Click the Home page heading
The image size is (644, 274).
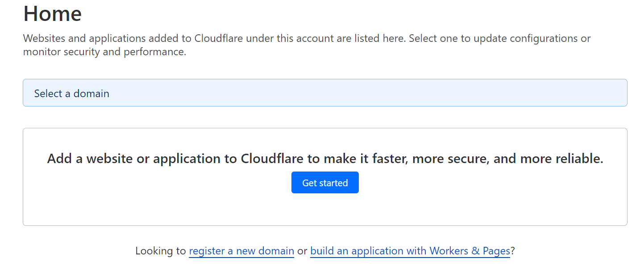(x=53, y=13)
